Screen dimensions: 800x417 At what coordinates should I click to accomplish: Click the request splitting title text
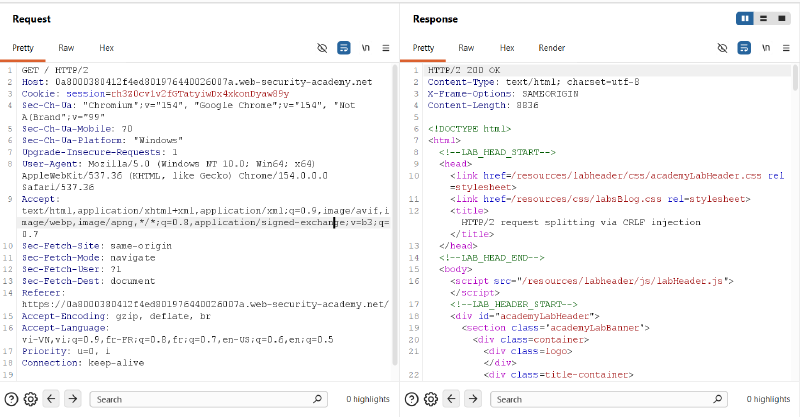click(581, 222)
